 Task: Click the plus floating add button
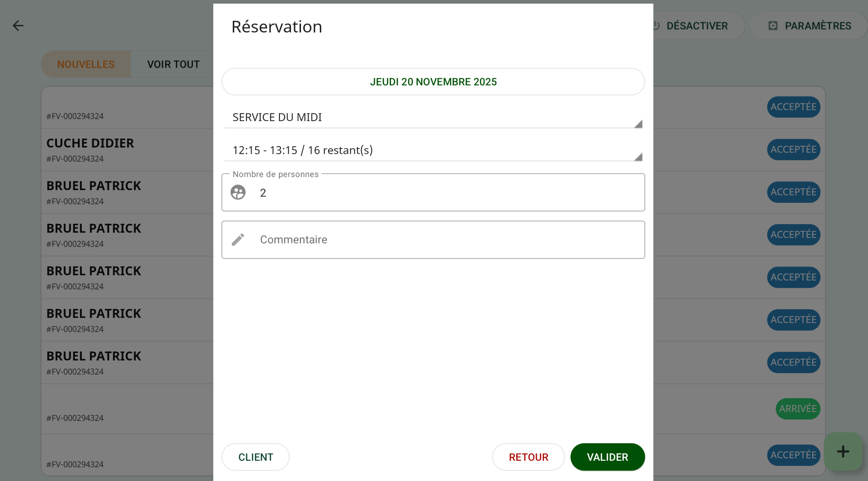(x=843, y=452)
